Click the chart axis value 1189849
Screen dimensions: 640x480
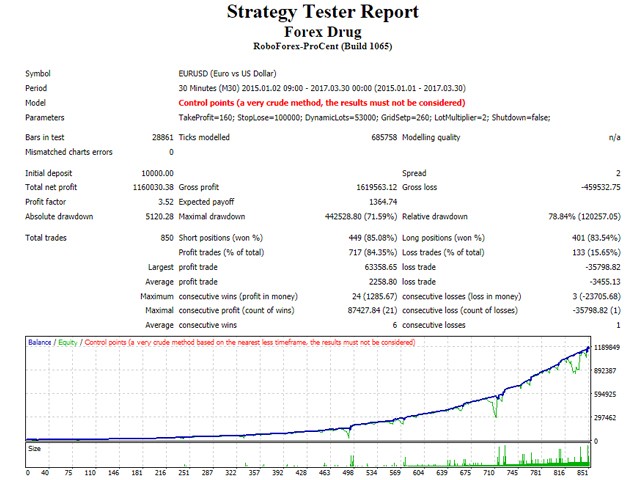pyautogui.click(x=607, y=347)
